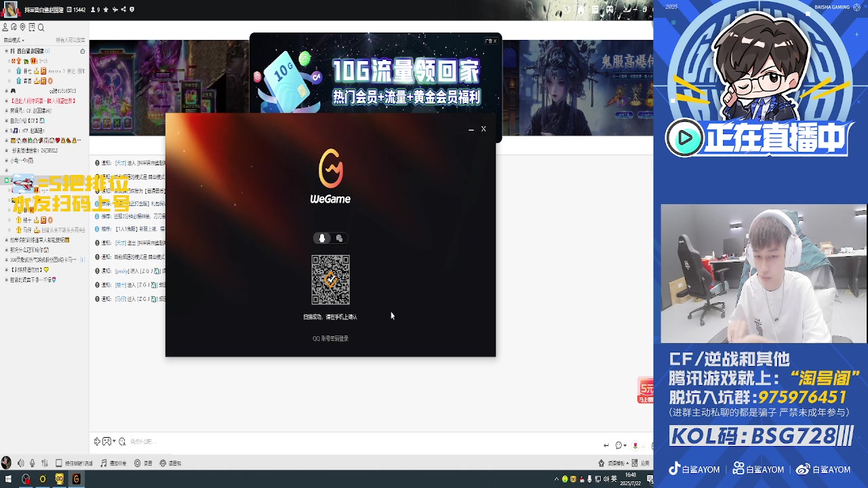Click the user avatar in bottom YY bar

coord(6,463)
